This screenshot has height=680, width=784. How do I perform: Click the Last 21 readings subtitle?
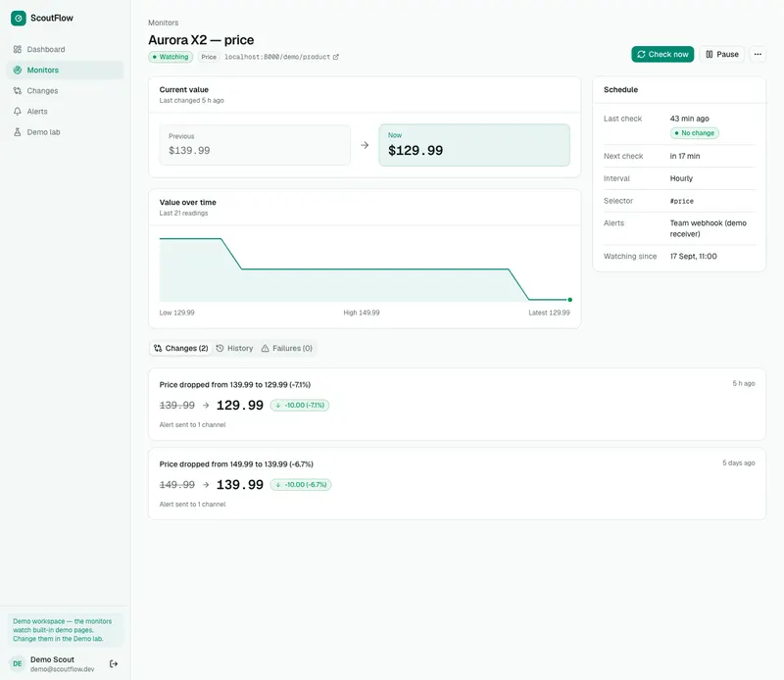183,213
